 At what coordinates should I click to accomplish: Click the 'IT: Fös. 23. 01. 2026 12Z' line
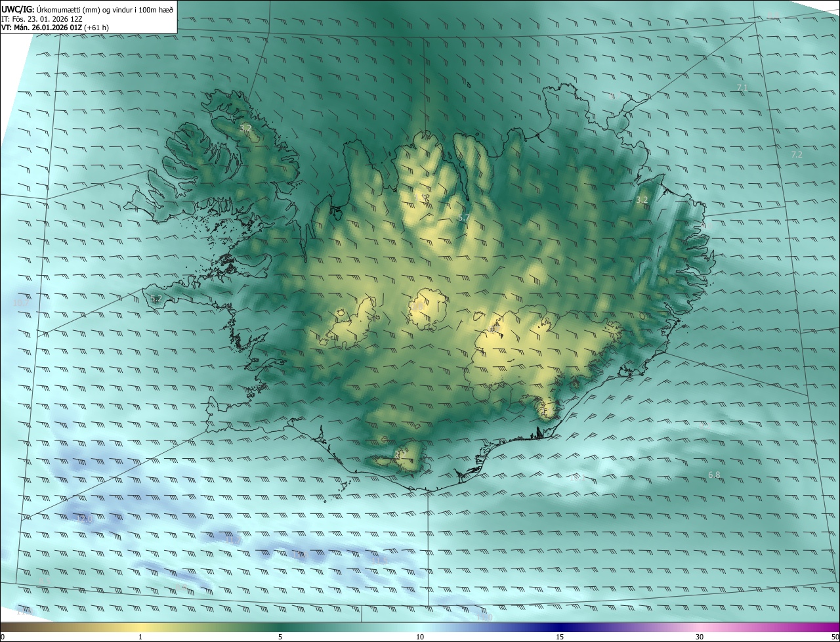(x=42, y=19)
